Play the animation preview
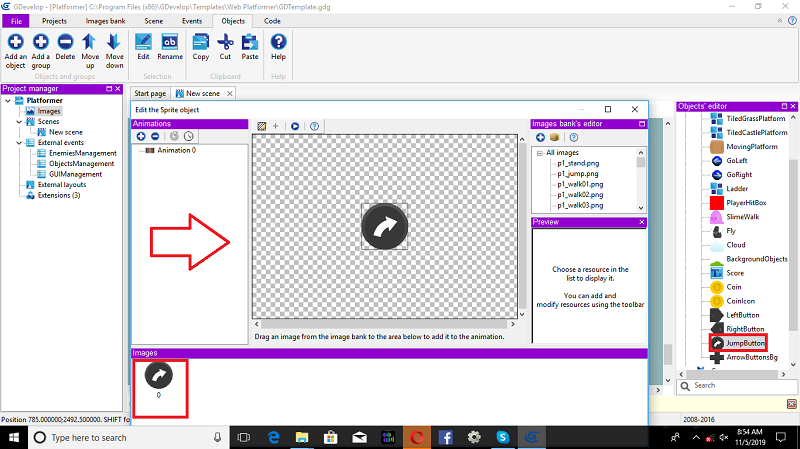Viewport: 800px width, 449px height. (x=295, y=126)
